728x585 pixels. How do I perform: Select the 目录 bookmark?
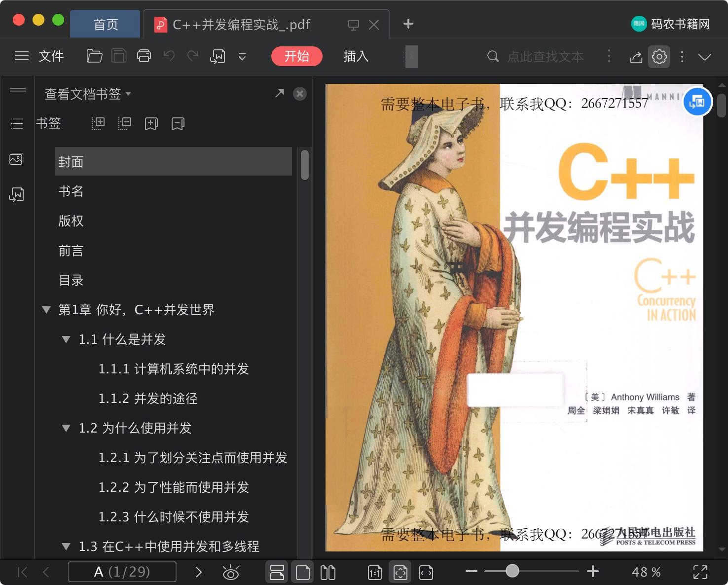[x=71, y=280]
